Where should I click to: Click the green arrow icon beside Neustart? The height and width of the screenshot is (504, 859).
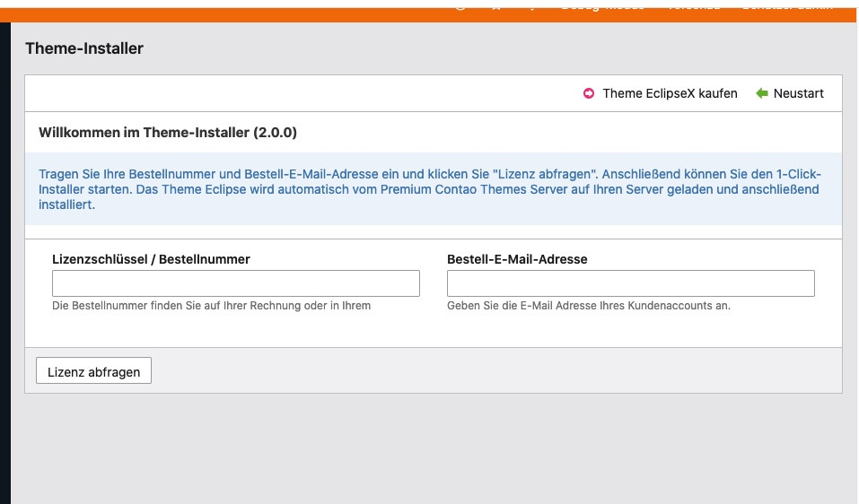(762, 93)
